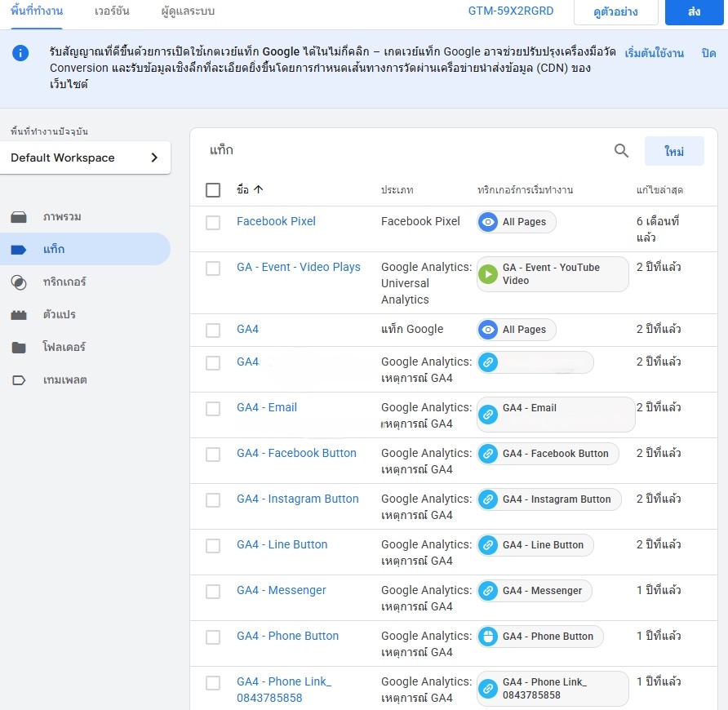Click the แก้ไขล่าสุด (Last edited) column header
This screenshot has width=728, height=710.
click(659, 189)
